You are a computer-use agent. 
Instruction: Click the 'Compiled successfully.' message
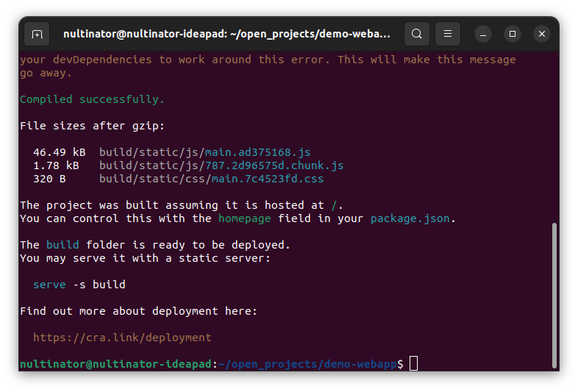[92, 99]
